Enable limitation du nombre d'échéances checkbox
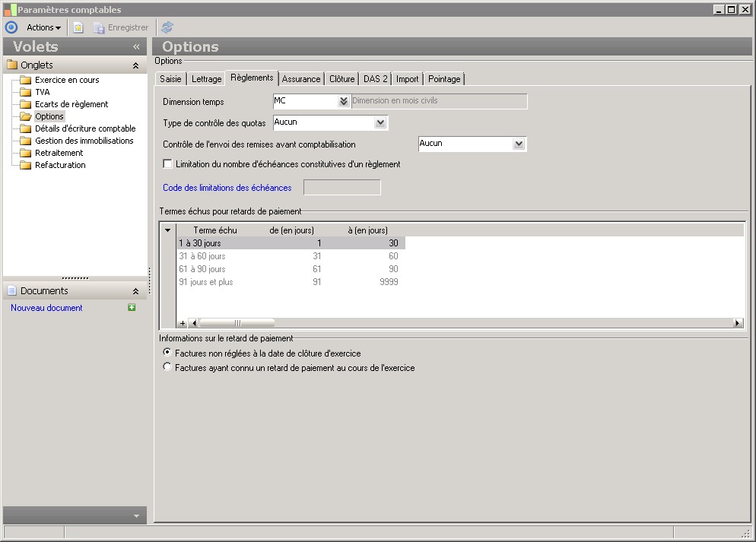This screenshot has width=756, height=542. pos(168,164)
